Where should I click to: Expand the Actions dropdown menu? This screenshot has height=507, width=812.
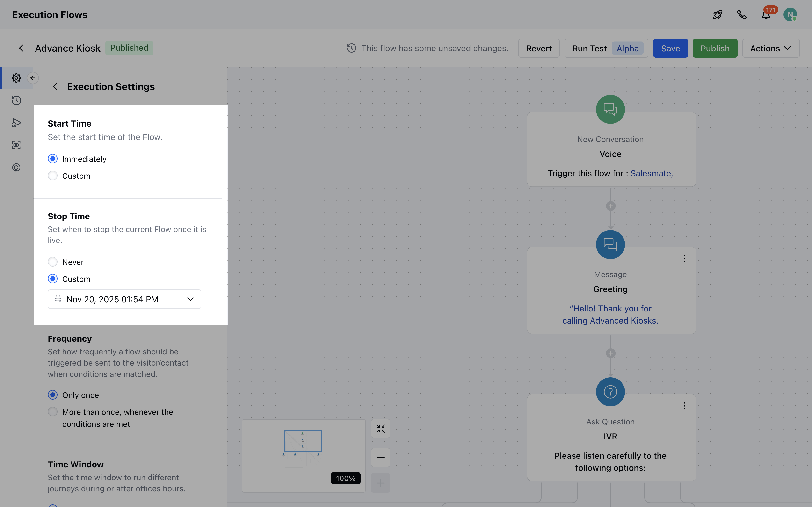click(x=770, y=48)
